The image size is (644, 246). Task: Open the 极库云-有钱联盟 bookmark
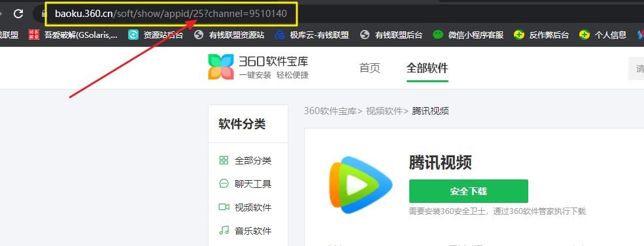[x=312, y=35]
